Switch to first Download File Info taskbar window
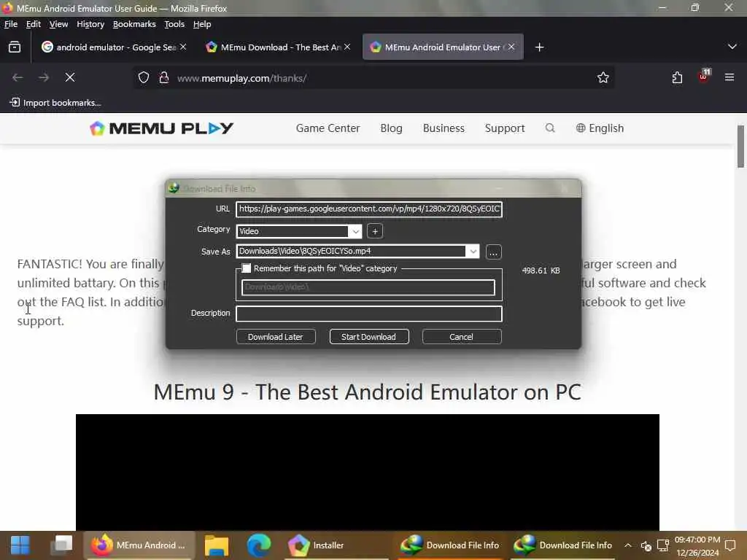This screenshot has height=560, width=747. point(449,545)
